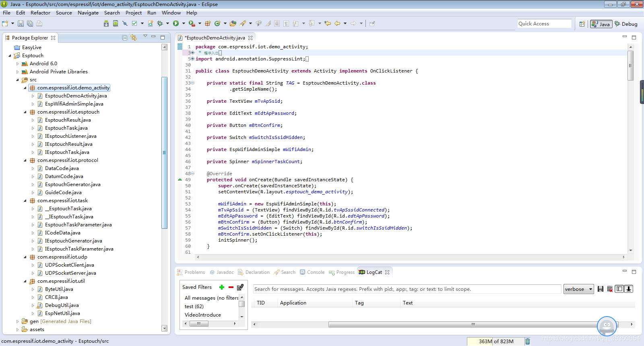Expand folded comment at line 3
This screenshot has width=644, height=346.
pyautogui.click(x=192, y=53)
